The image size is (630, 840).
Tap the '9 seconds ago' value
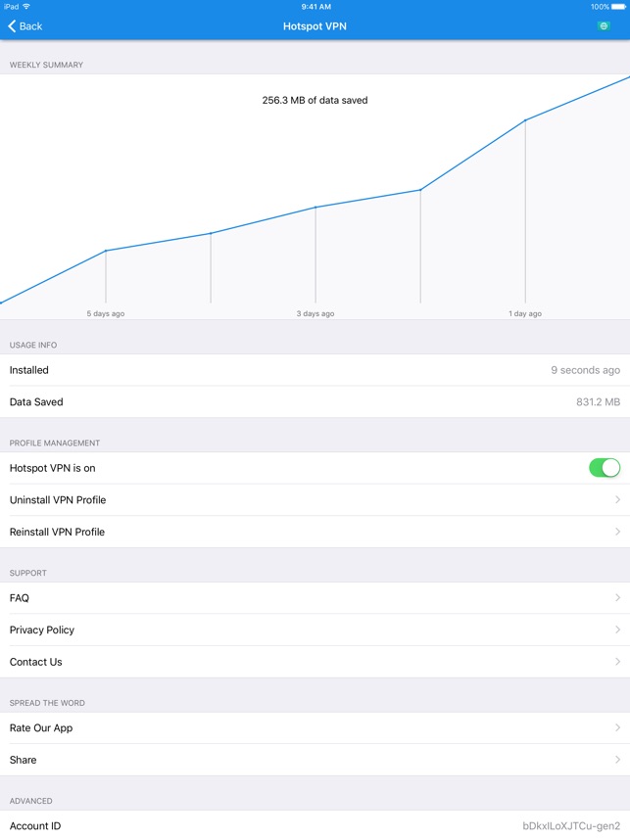[x=585, y=370]
